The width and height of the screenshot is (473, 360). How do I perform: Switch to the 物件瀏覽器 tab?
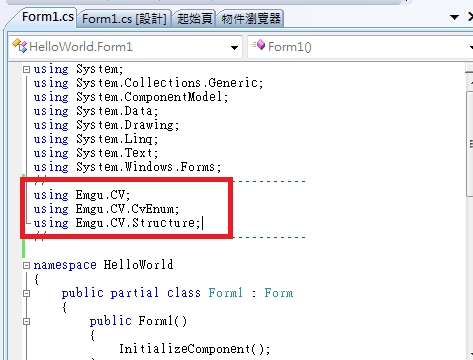(251, 19)
